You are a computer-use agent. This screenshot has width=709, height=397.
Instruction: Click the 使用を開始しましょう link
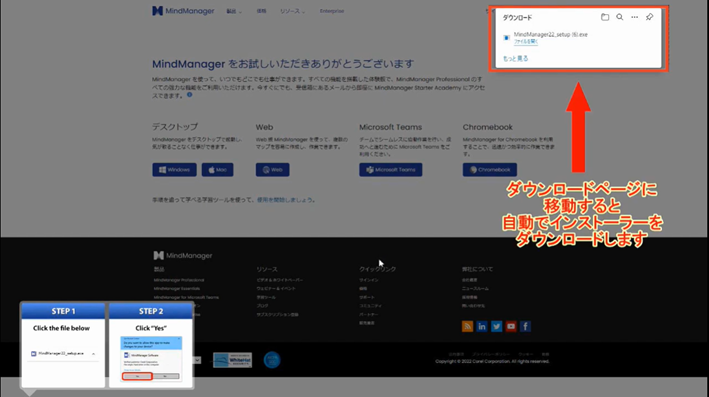tap(285, 200)
